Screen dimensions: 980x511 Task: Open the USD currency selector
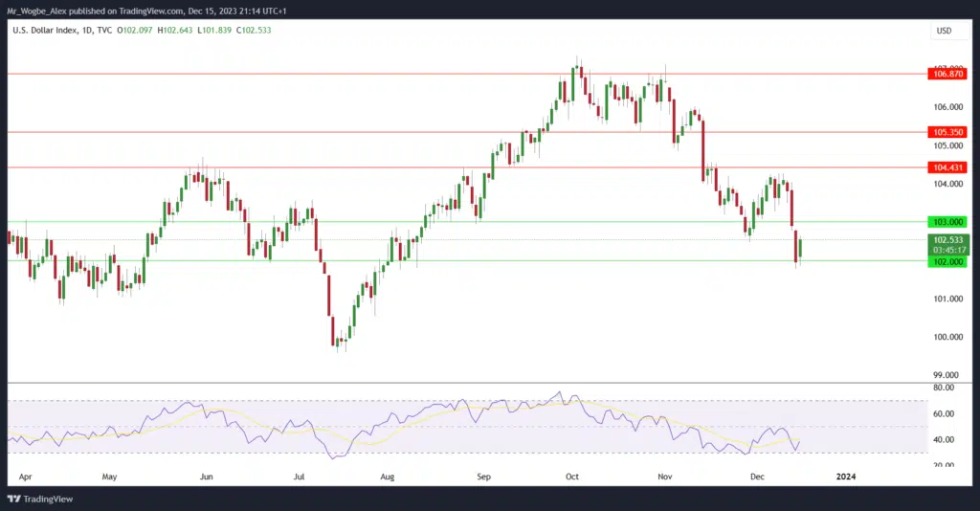(x=943, y=32)
